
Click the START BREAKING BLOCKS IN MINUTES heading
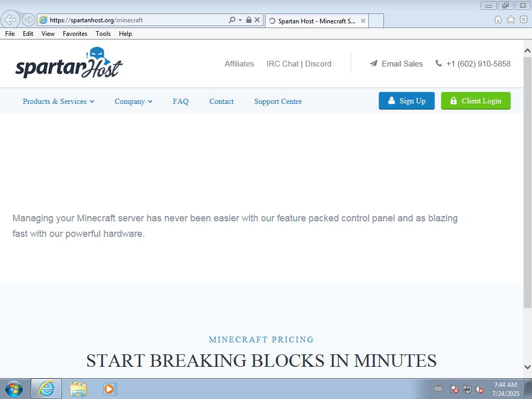click(261, 361)
